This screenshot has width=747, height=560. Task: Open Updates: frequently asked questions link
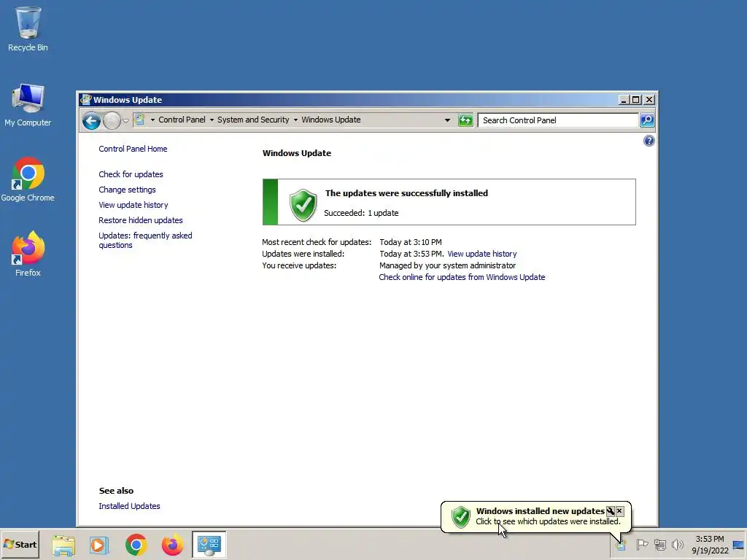145,240
